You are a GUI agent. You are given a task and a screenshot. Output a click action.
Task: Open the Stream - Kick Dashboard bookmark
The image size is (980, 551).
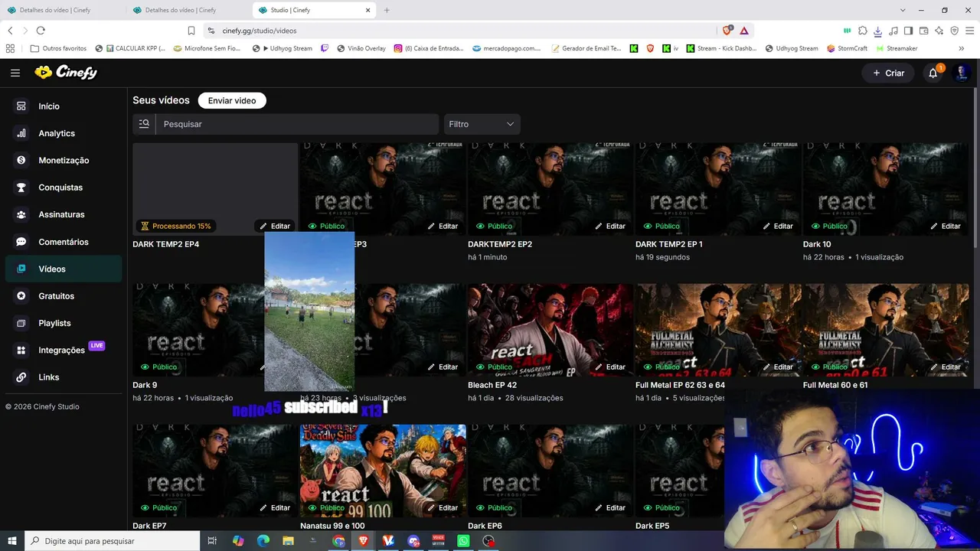721,48
